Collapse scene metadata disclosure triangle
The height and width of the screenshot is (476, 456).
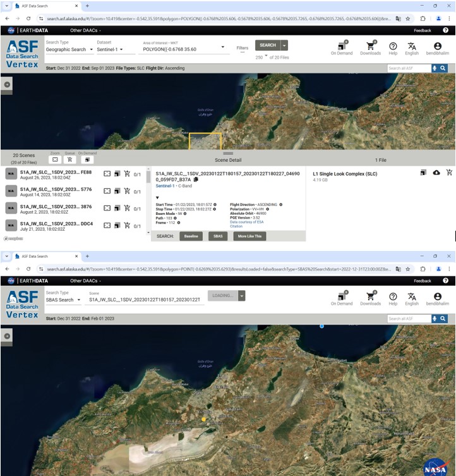pos(157,198)
